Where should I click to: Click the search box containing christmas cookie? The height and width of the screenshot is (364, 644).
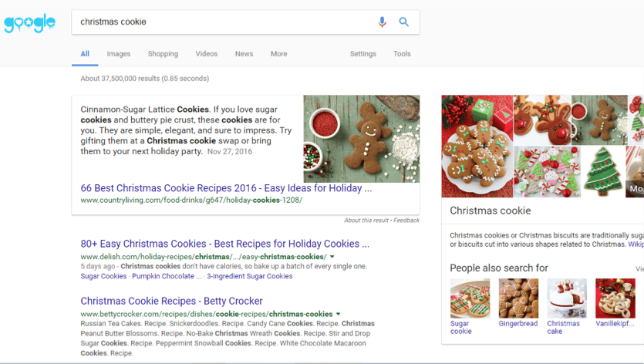click(x=224, y=22)
